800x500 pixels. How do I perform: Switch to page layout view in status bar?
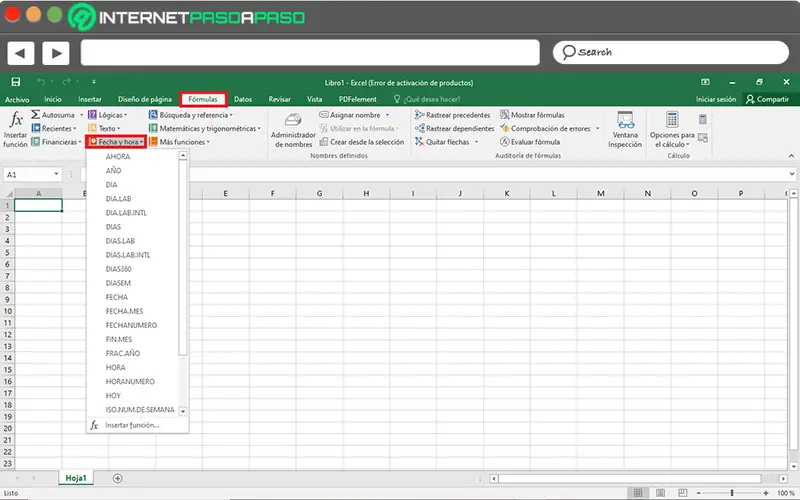point(660,492)
